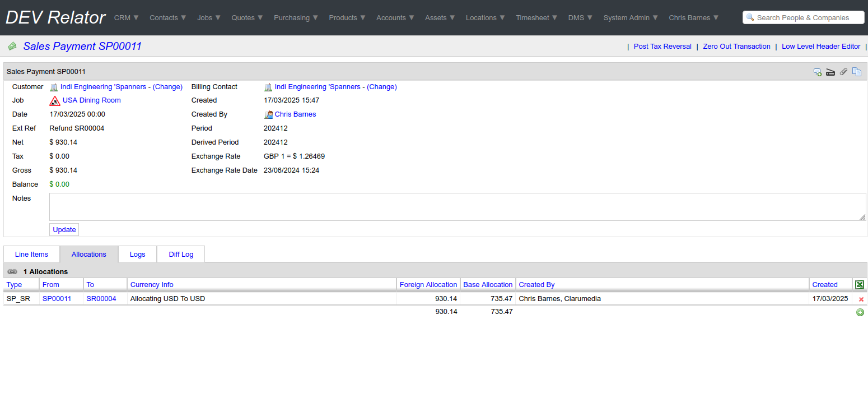Open the USA Dining Room job link
This screenshot has width=868, height=393.
91,100
